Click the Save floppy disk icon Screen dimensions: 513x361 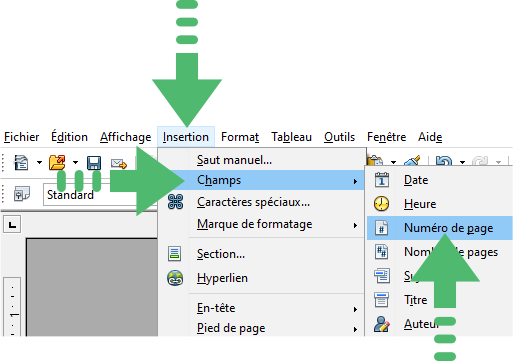click(94, 163)
